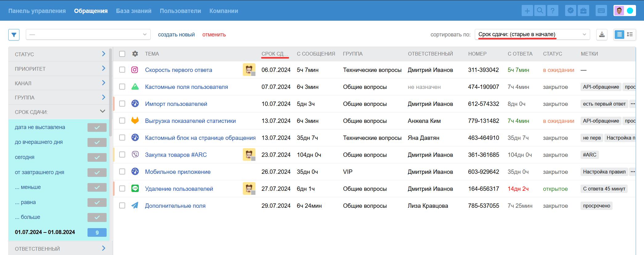Viewport: 644px width, 255px height.
Task: Click the shield checkmark icon in header
Action: (x=571, y=11)
